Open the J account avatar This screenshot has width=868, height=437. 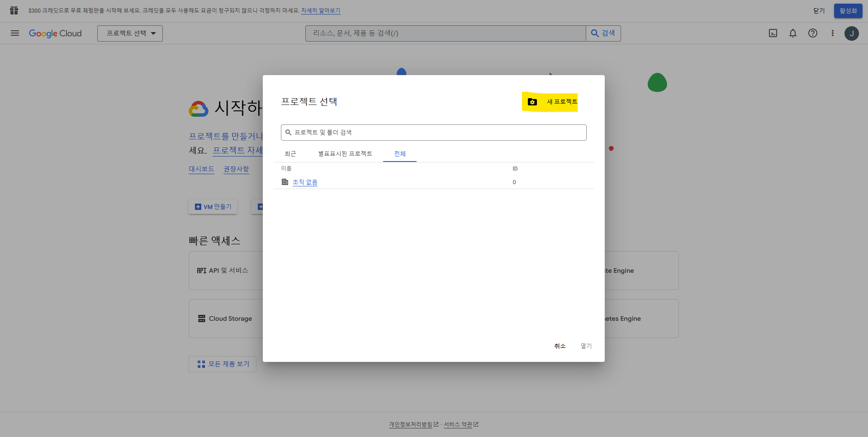(x=852, y=33)
